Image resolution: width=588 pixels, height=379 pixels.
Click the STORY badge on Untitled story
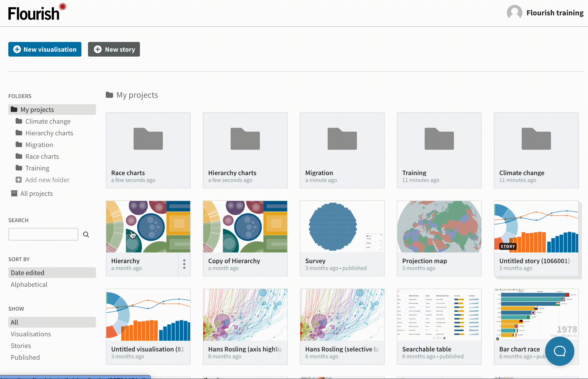(x=508, y=246)
